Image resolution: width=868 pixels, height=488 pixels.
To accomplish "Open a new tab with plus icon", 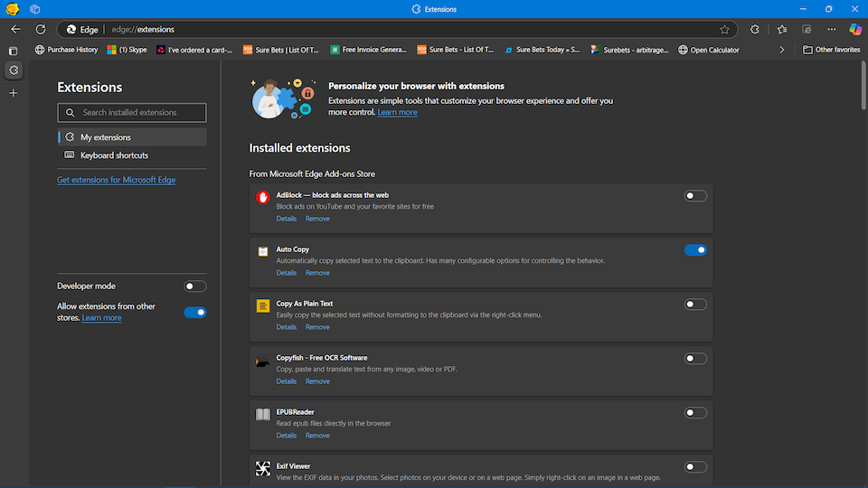I will pyautogui.click(x=14, y=93).
